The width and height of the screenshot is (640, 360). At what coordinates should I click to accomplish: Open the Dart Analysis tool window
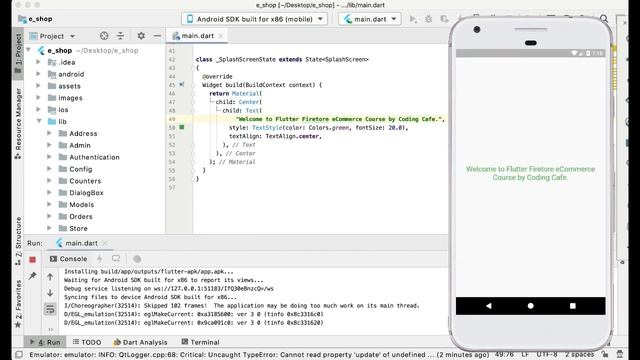(140, 342)
